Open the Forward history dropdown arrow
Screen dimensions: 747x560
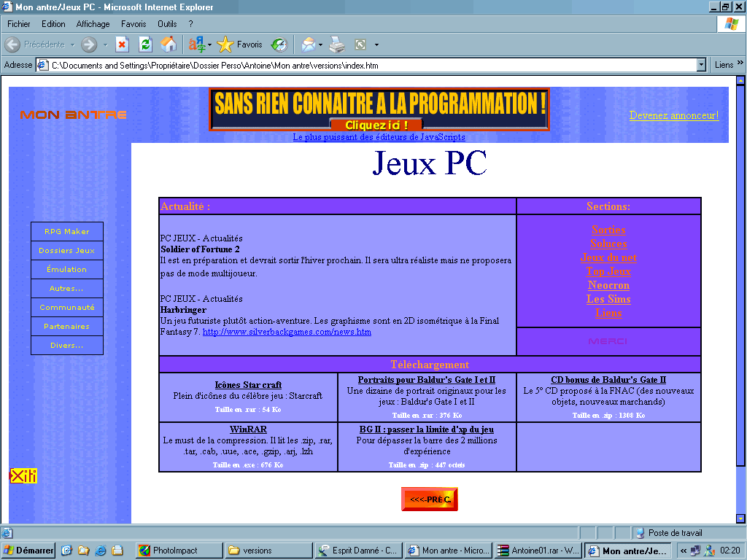(x=105, y=44)
